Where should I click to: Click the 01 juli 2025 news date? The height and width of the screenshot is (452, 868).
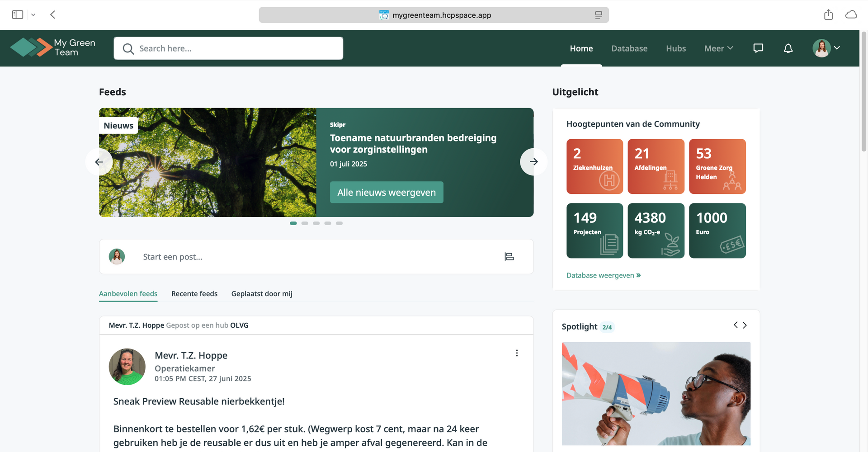coord(349,164)
